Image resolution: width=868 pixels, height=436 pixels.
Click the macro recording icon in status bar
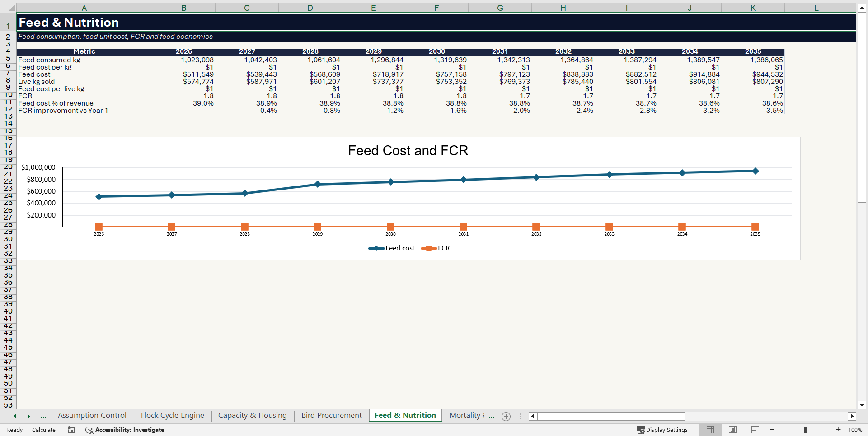tap(71, 430)
